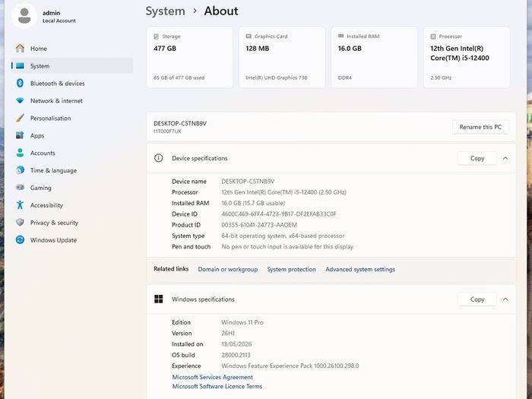Click the Gaming controller icon

[20, 187]
